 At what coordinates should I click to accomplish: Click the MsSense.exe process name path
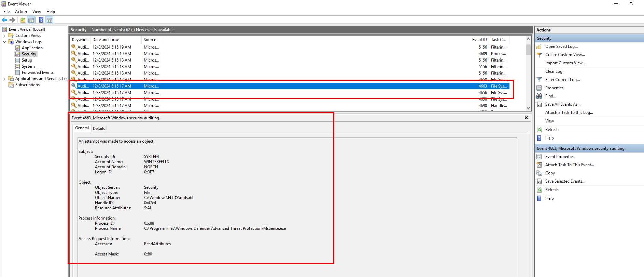click(215, 228)
